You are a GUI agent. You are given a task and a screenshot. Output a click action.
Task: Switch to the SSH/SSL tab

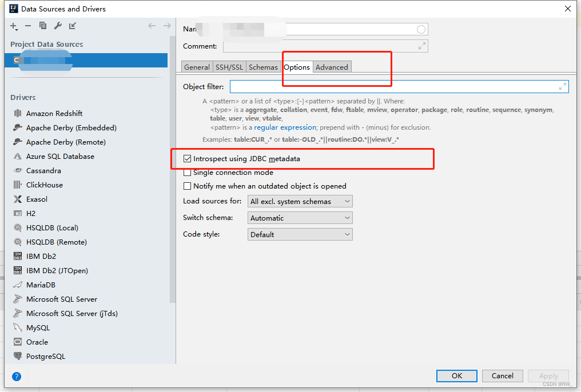(x=229, y=67)
